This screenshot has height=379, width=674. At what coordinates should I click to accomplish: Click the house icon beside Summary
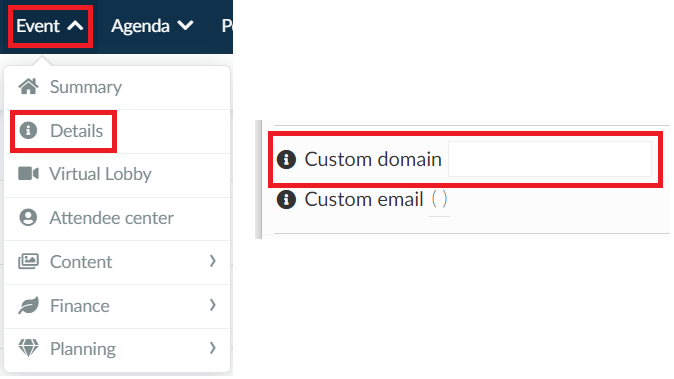click(28, 87)
